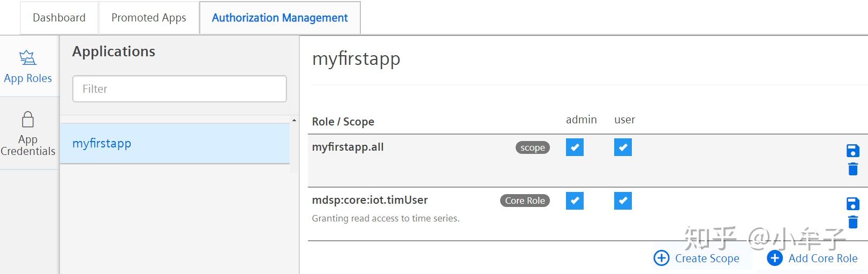Click the Create Scope link text

[707, 258]
